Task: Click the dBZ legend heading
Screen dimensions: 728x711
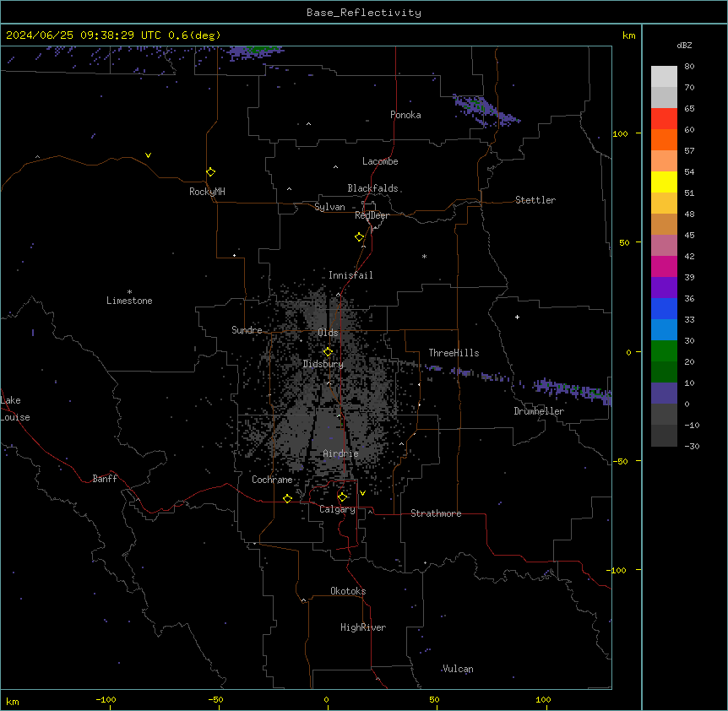Action: 684,45
